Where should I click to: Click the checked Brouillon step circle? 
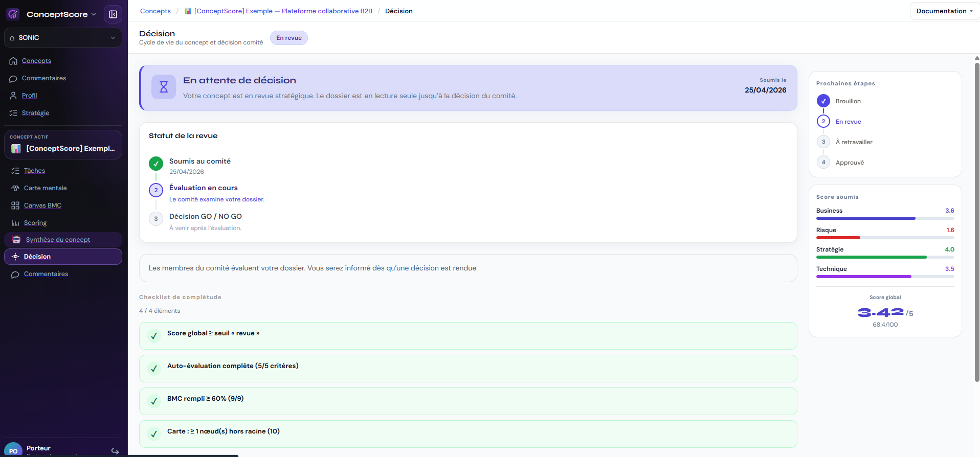click(x=823, y=101)
